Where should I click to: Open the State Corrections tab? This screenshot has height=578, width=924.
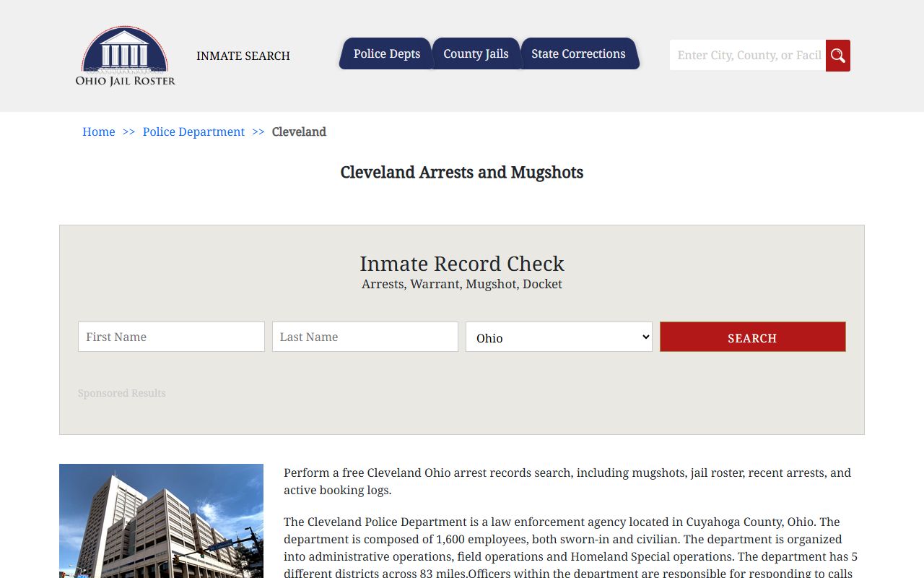tap(579, 53)
